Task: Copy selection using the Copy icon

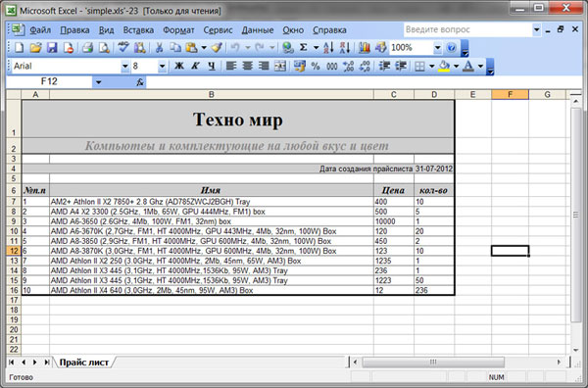Action: tap(175, 48)
